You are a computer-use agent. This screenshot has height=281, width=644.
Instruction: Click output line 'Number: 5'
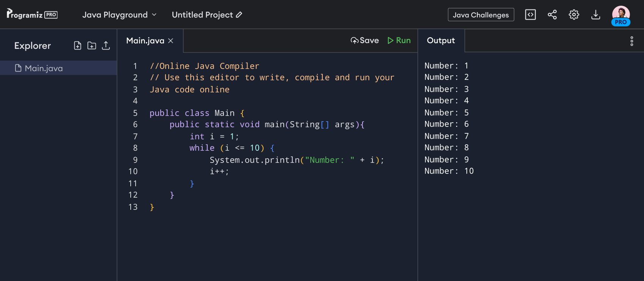coord(446,113)
